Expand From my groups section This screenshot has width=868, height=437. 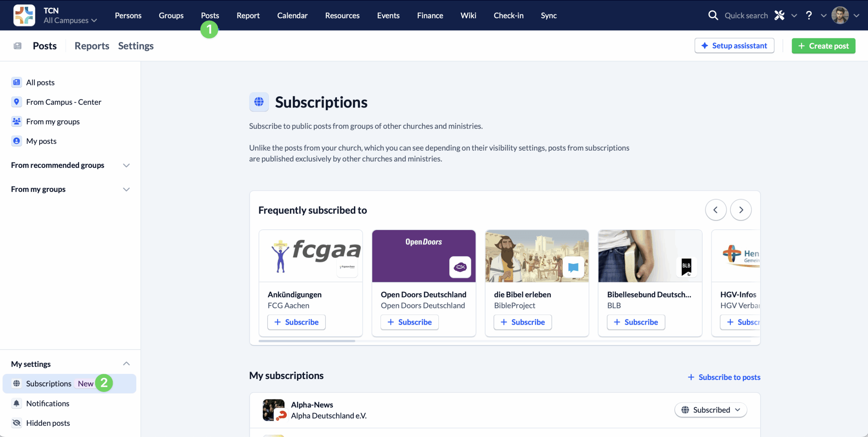tap(70, 189)
